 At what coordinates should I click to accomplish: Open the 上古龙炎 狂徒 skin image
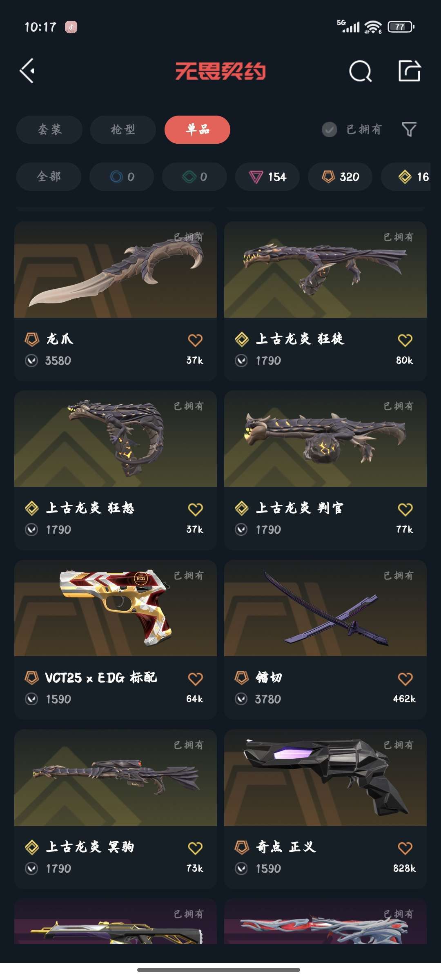(325, 269)
